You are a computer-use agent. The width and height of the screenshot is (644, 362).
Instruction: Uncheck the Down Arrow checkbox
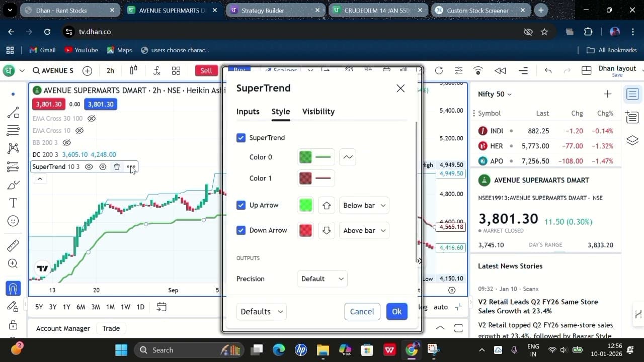tap(241, 230)
